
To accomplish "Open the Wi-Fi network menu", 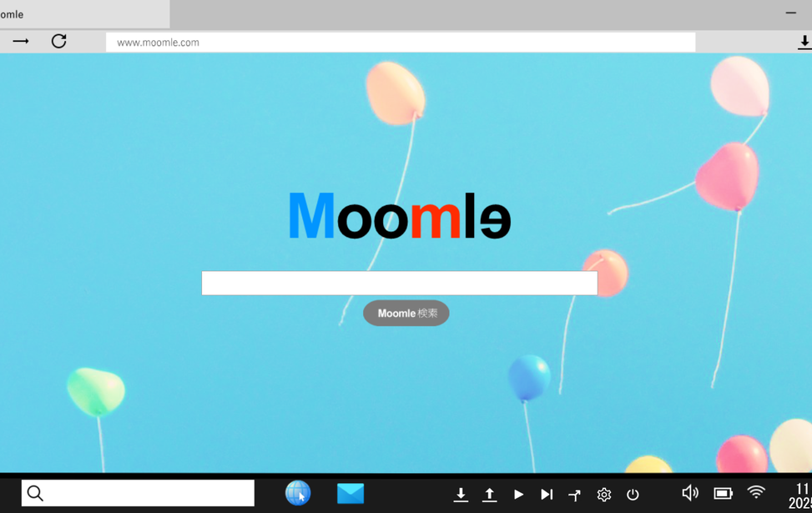I will [x=755, y=493].
